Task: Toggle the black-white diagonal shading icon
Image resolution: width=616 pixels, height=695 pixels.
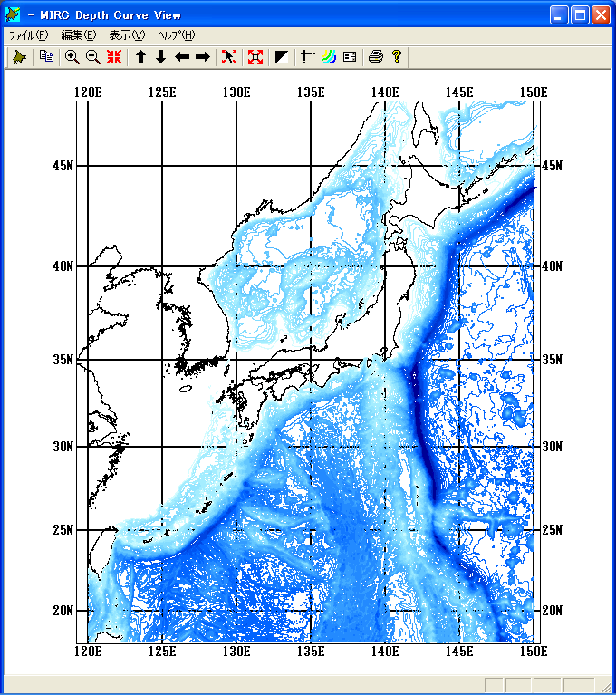Action: (x=282, y=57)
